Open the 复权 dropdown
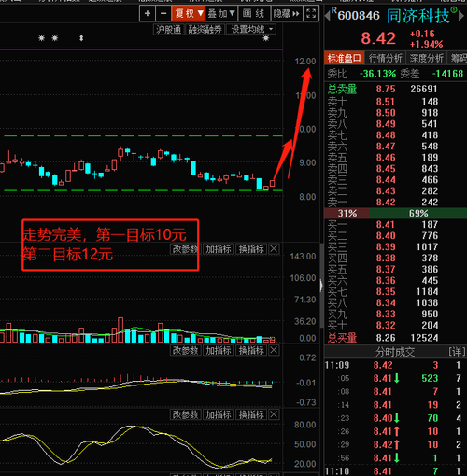467x476 pixels. coord(189,13)
